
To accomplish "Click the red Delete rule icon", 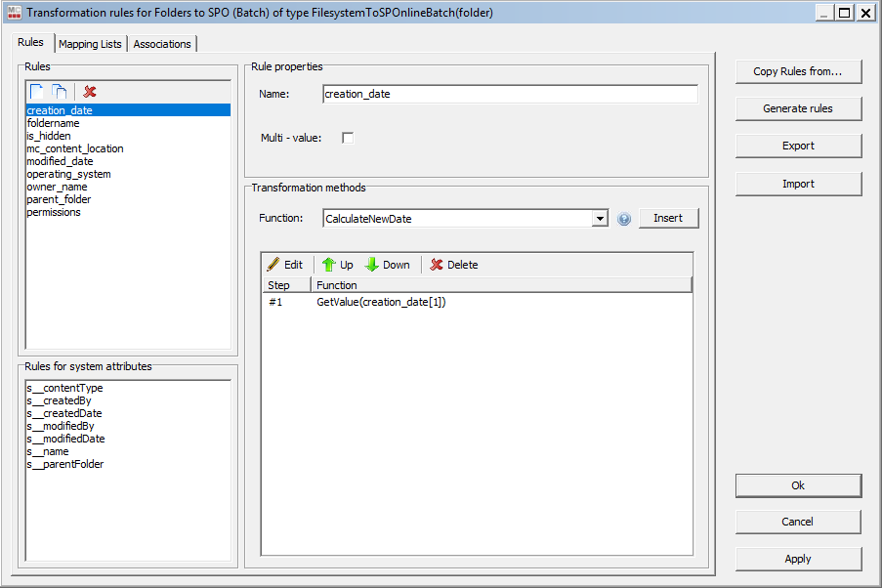I will (x=90, y=92).
